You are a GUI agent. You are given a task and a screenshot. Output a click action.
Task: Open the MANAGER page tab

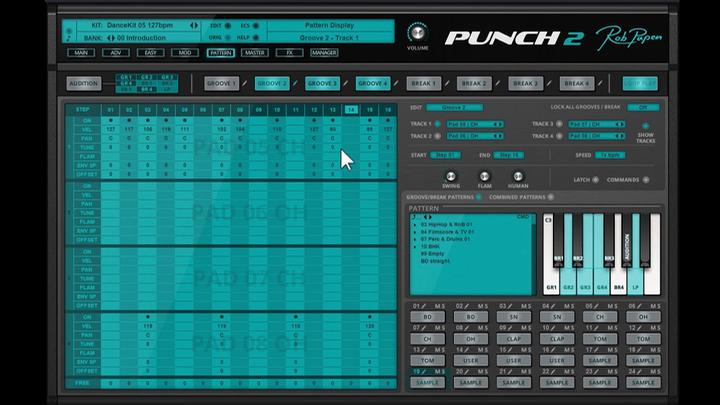(324, 53)
